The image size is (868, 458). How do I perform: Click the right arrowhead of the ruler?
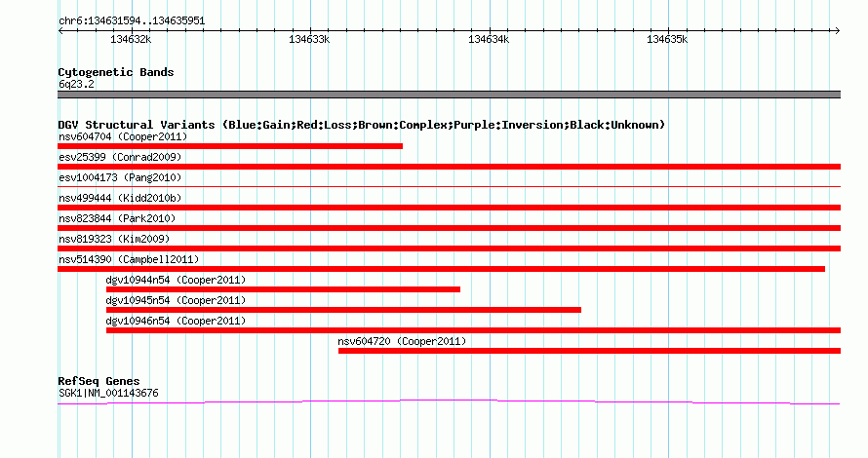838,31
